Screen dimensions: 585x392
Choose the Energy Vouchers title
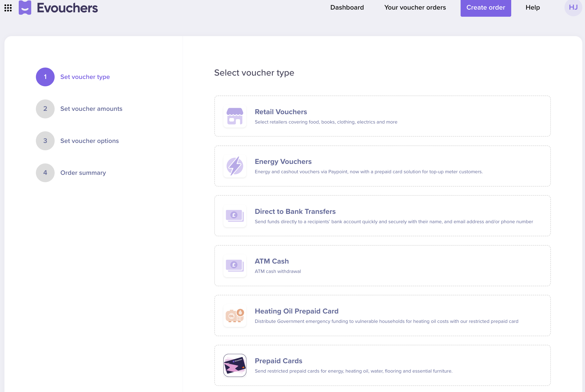point(283,161)
